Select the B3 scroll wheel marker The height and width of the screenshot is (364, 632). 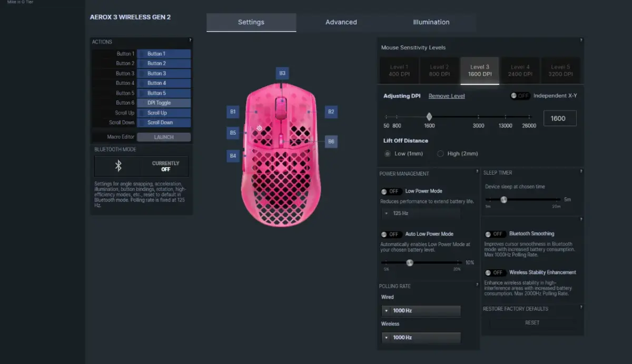pyautogui.click(x=282, y=73)
